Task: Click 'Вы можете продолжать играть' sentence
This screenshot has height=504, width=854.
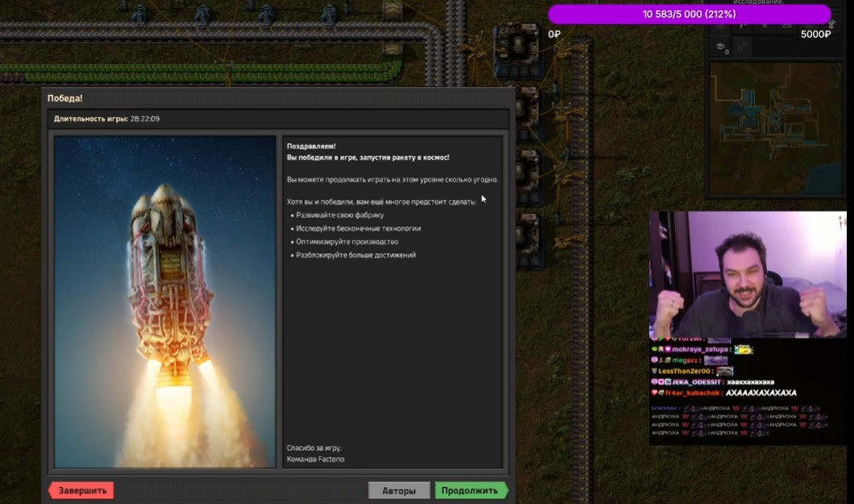Action: click(392, 179)
